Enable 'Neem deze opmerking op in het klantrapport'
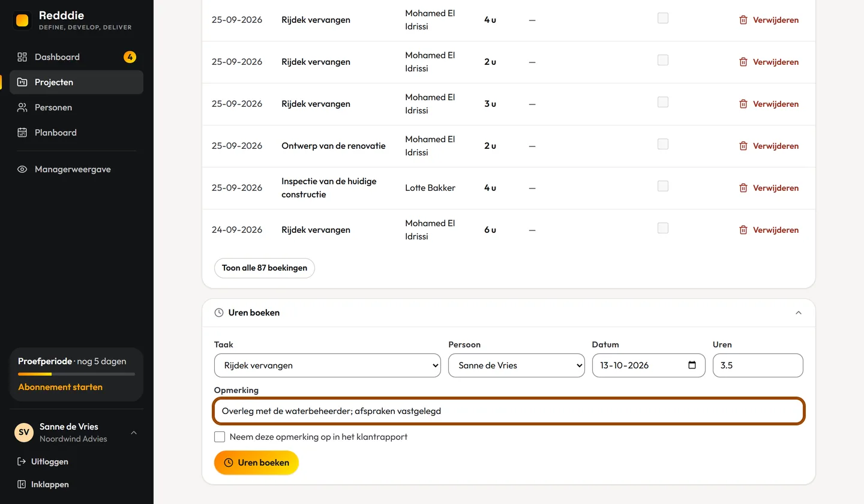This screenshot has height=504, width=864. pos(220,437)
